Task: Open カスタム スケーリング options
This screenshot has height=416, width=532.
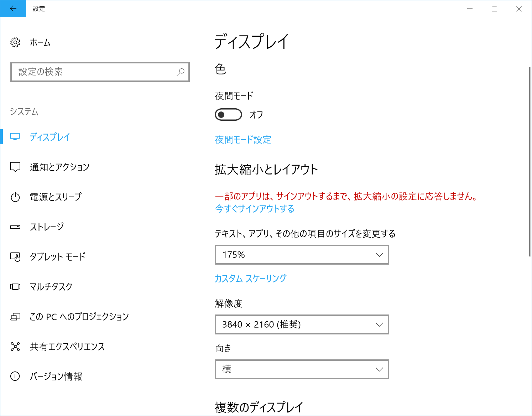Action: (x=251, y=279)
